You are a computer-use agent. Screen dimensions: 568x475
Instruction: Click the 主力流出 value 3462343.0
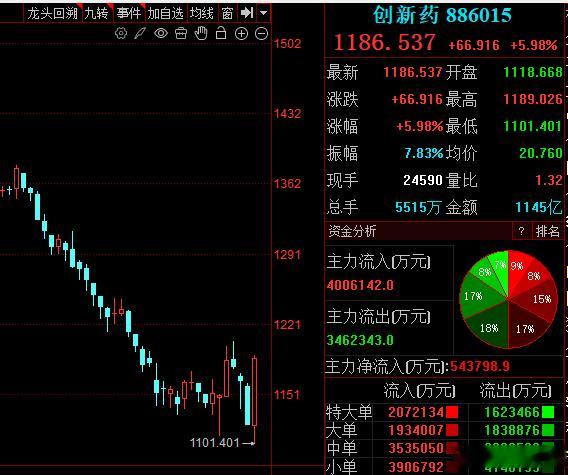pos(360,340)
